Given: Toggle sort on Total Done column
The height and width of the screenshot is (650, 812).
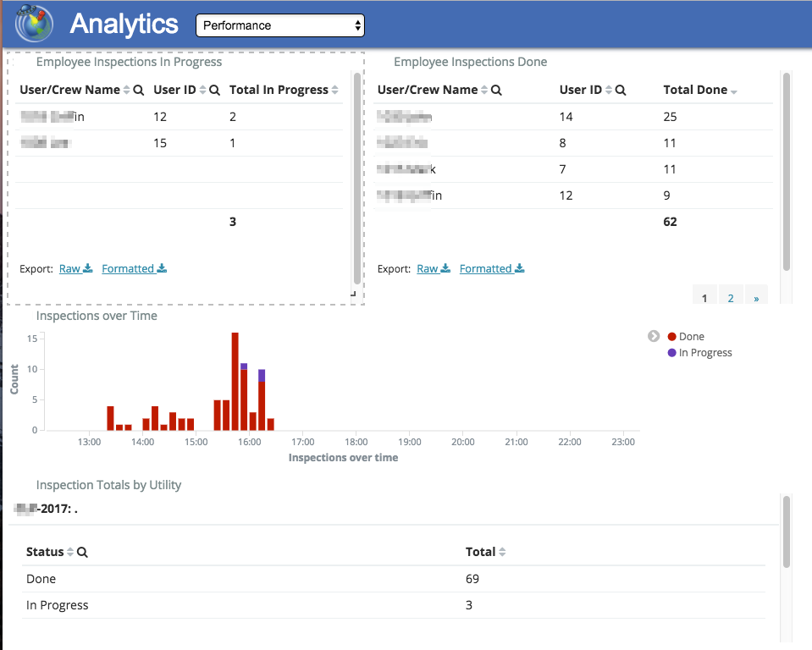Looking at the screenshot, I should (734, 91).
